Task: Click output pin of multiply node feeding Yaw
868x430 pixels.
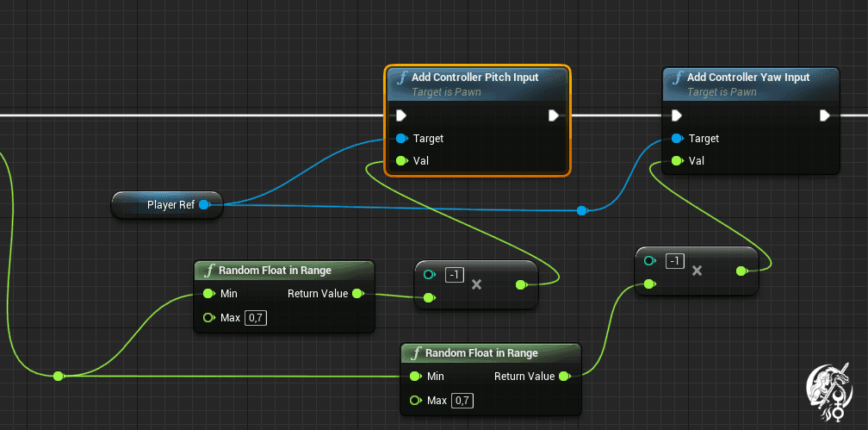Action: [741, 271]
